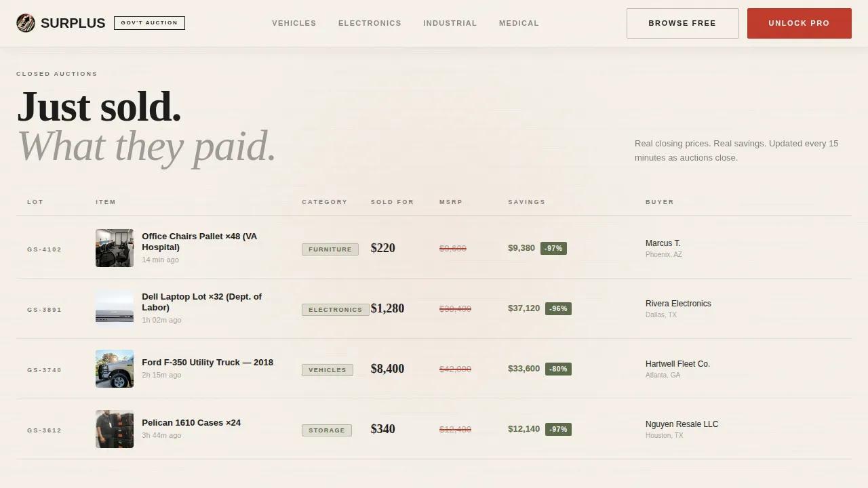This screenshot has width=868, height=488.
Task: Click the Item column header
Action: click(x=106, y=202)
